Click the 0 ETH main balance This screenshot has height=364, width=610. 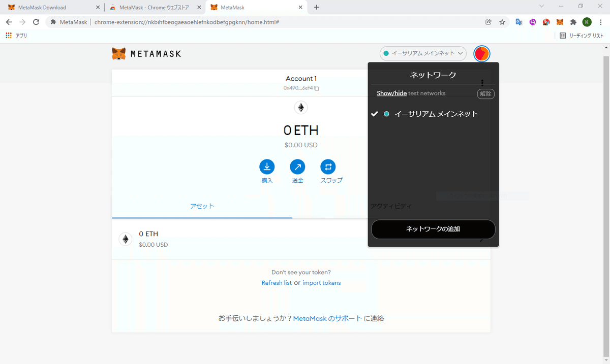point(301,130)
